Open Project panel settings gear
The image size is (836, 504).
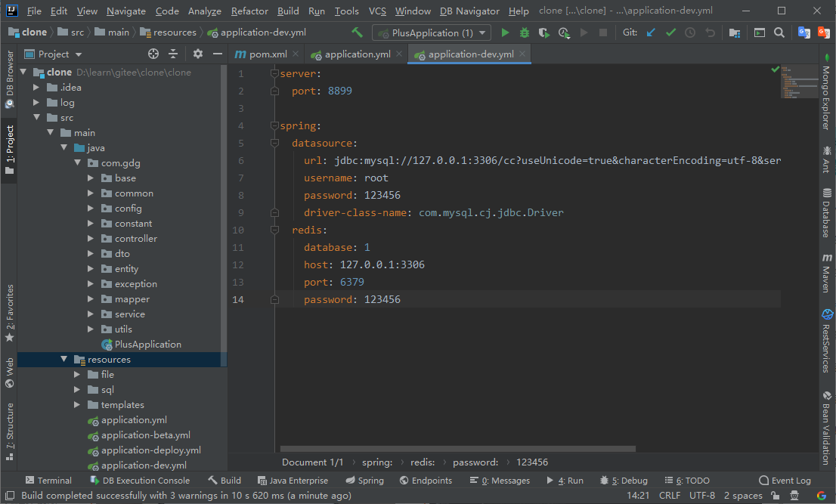[x=198, y=54]
